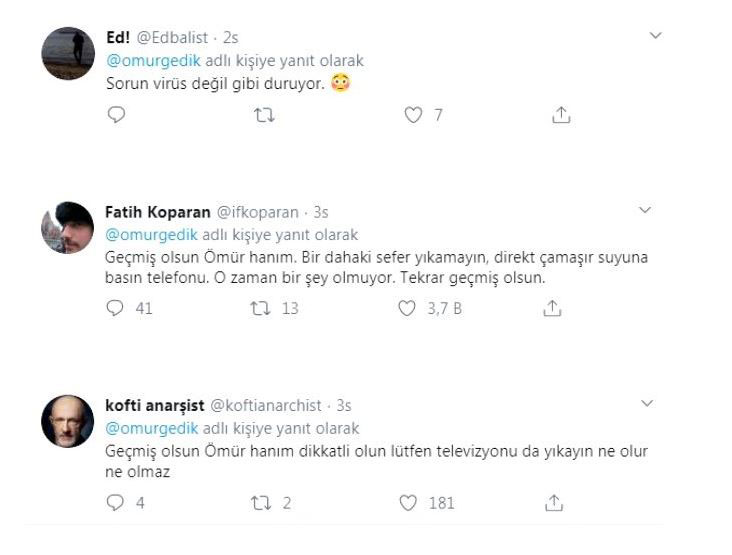Share kofti anarşist's tweet
Screen dimensions: 732x555
pos(551,502)
